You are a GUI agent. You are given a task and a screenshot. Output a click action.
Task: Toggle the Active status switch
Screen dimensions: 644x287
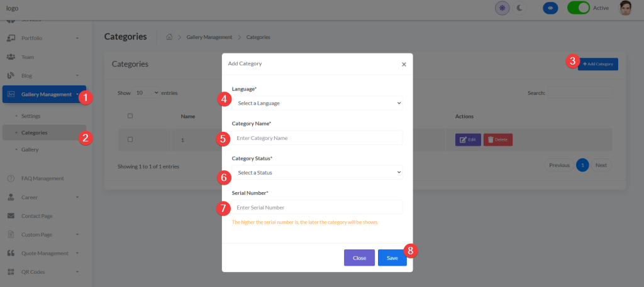(x=578, y=8)
